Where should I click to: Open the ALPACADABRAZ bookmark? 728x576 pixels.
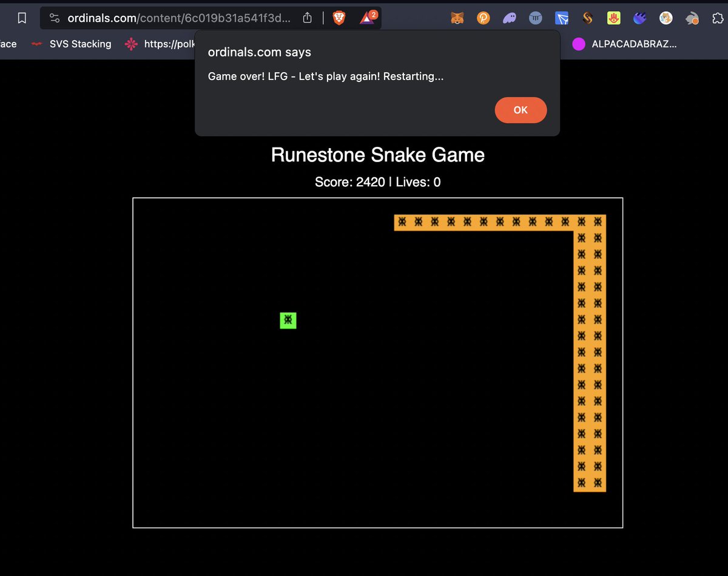pos(625,44)
